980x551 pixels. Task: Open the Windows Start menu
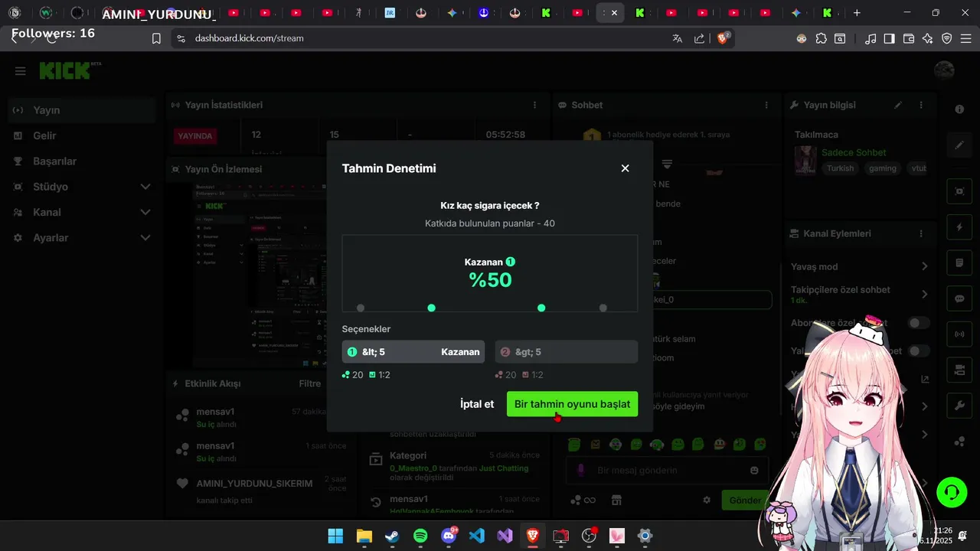(335, 536)
